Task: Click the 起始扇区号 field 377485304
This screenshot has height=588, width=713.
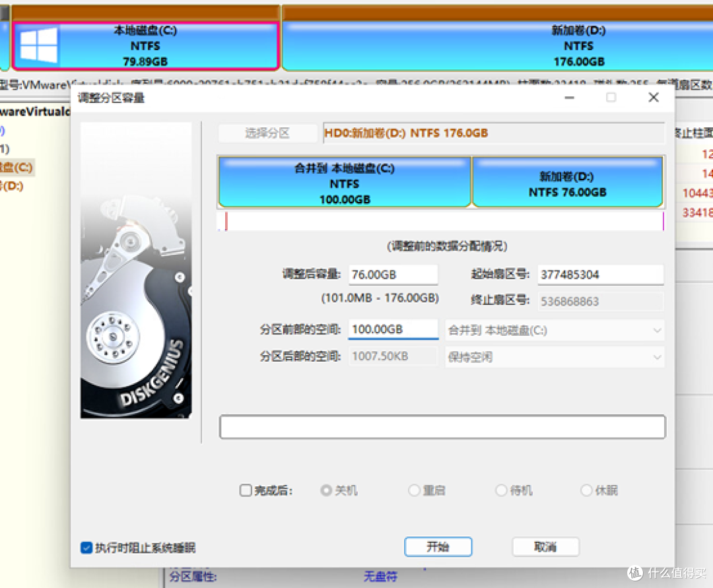Action: click(600, 275)
